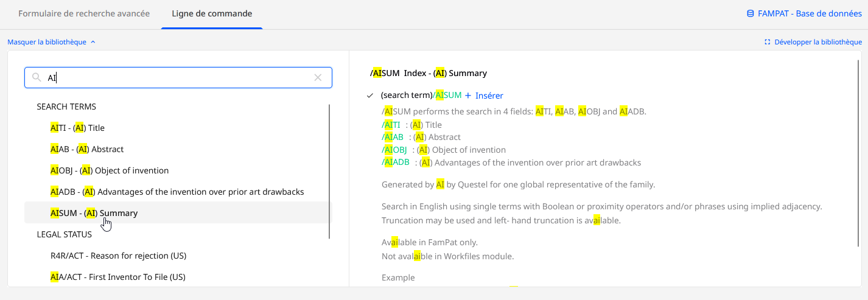Click the SEARCH TERMS section header
The height and width of the screenshot is (300, 868).
point(66,106)
